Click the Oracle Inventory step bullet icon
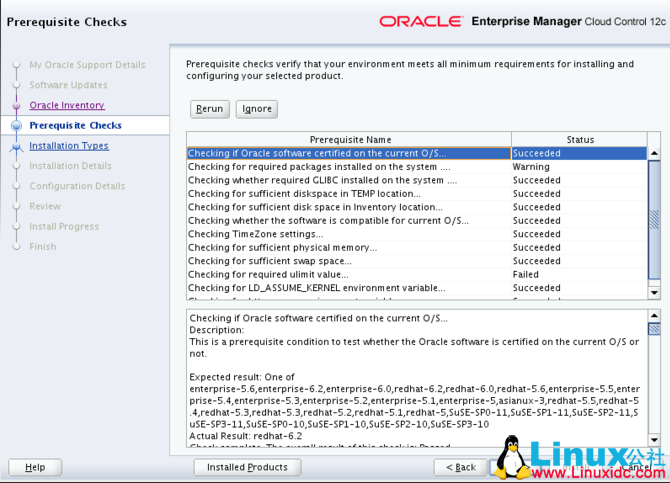670x483 pixels. (x=16, y=106)
